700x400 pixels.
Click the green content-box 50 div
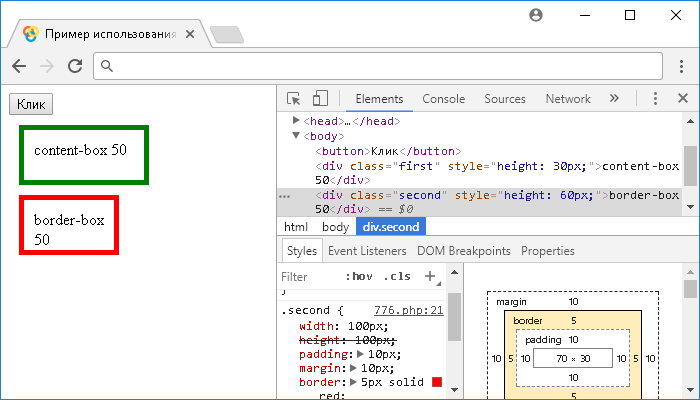[84, 155]
